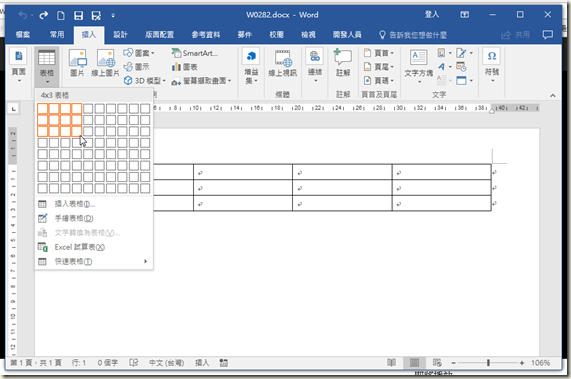Click the 告訴我您想做什麼 search field

413,35
